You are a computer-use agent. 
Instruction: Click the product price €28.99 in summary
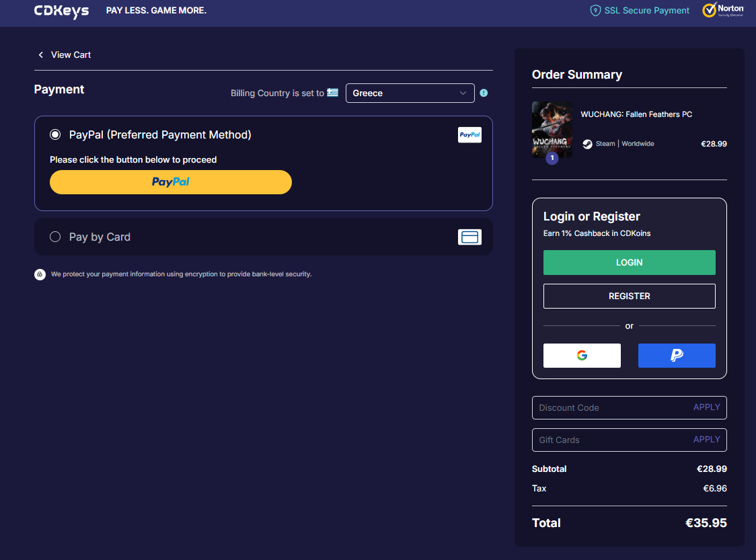714,144
